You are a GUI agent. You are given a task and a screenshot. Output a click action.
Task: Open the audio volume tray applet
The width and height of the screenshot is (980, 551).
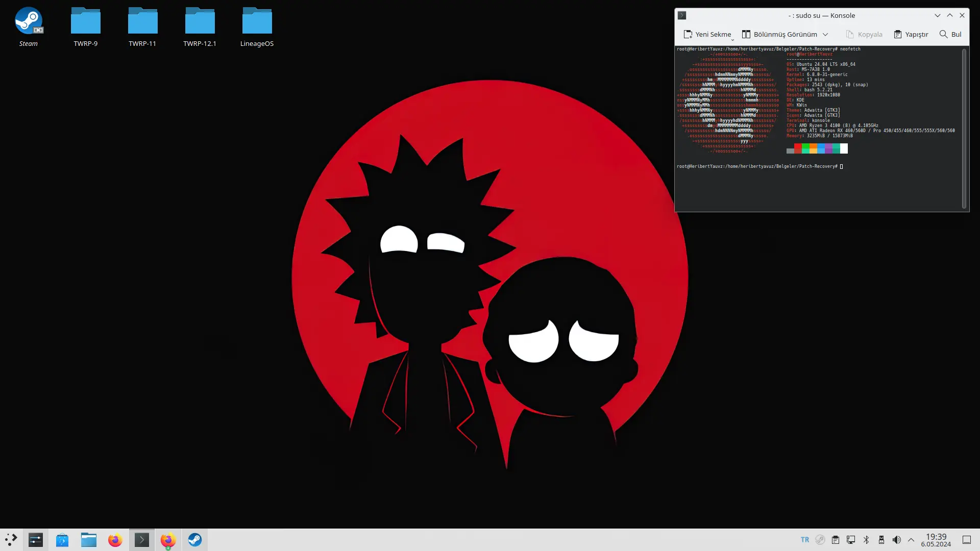[x=897, y=540]
